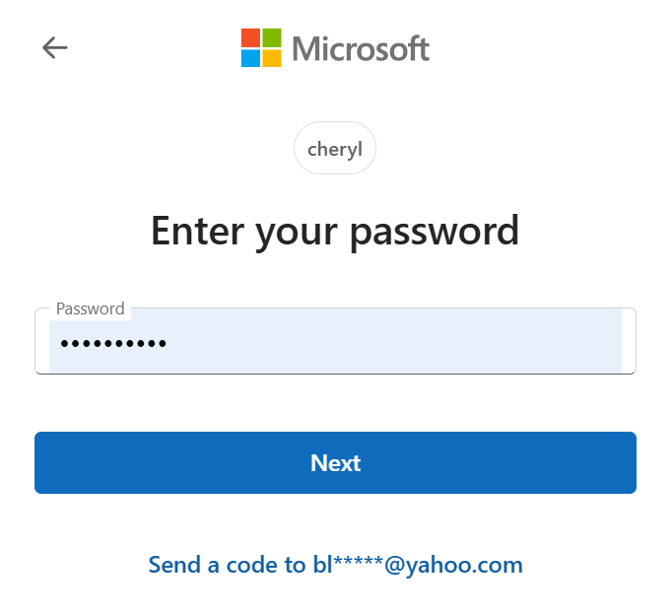The height and width of the screenshot is (616, 672).
Task: Click the blue square of Microsoft logo
Action: (x=250, y=58)
